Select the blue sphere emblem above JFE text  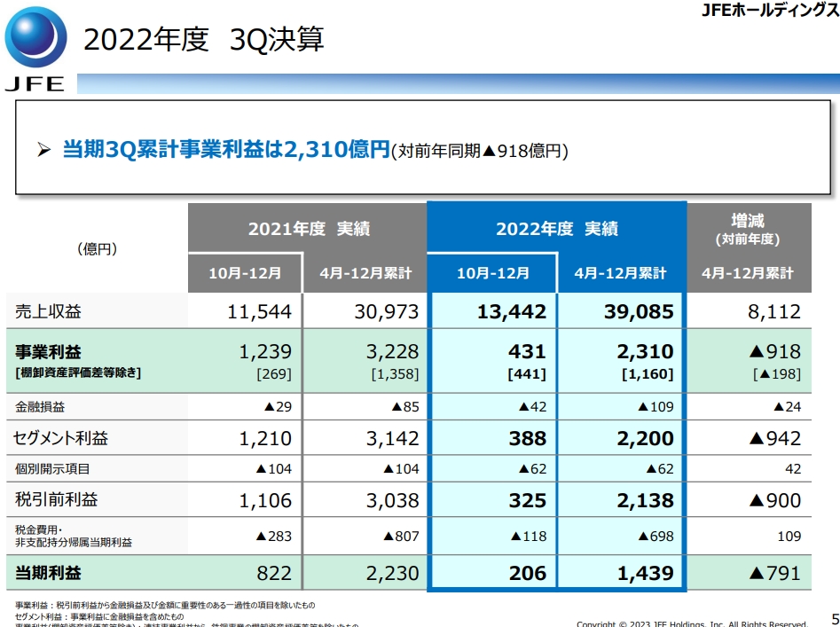pyautogui.click(x=35, y=38)
